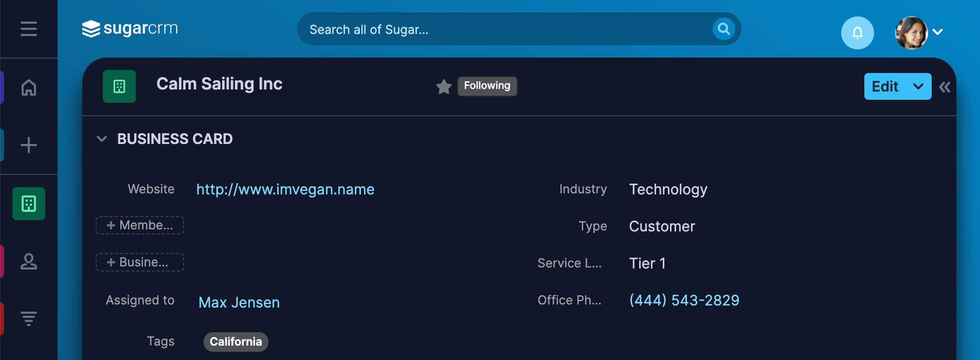The height and width of the screenshot is (360, 980).
Task: Go to the Home module icon
Action: point(29,87)
